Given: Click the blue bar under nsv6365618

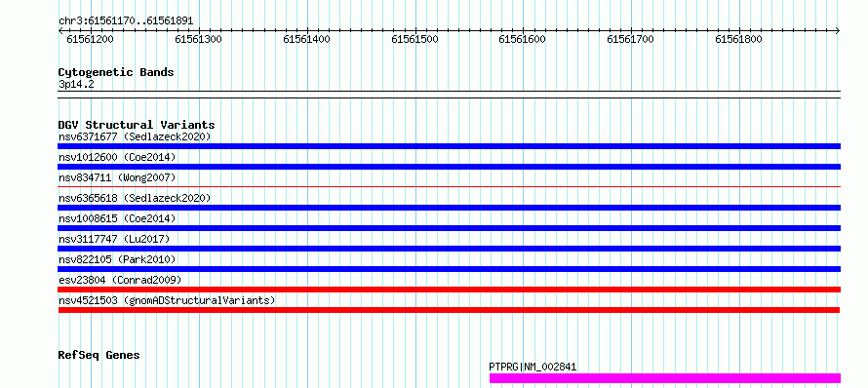Looking at the screenshot, I should click(450, 208).
